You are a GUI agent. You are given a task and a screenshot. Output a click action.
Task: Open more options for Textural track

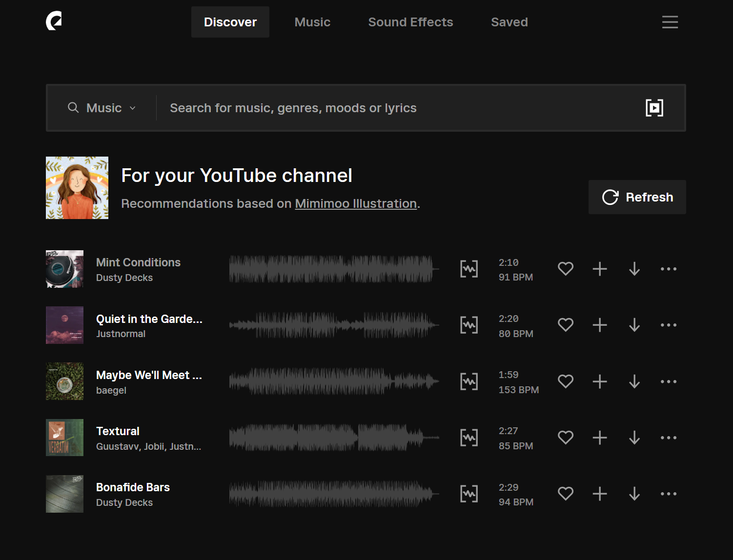tap(668, 438)
